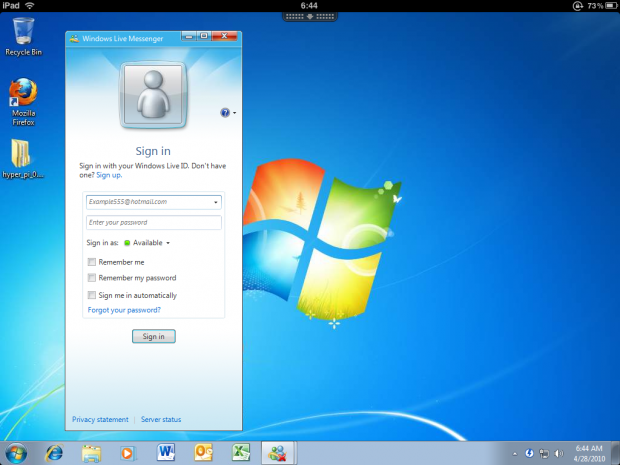Tap the iPad Wi-Fi status icon

pyautogui.click(x=29, y=6)
